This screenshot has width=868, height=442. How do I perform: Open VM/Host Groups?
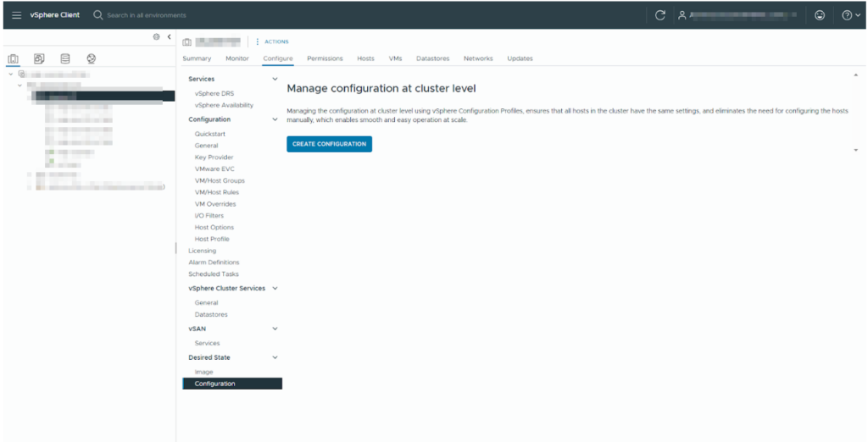pos(220,180)
